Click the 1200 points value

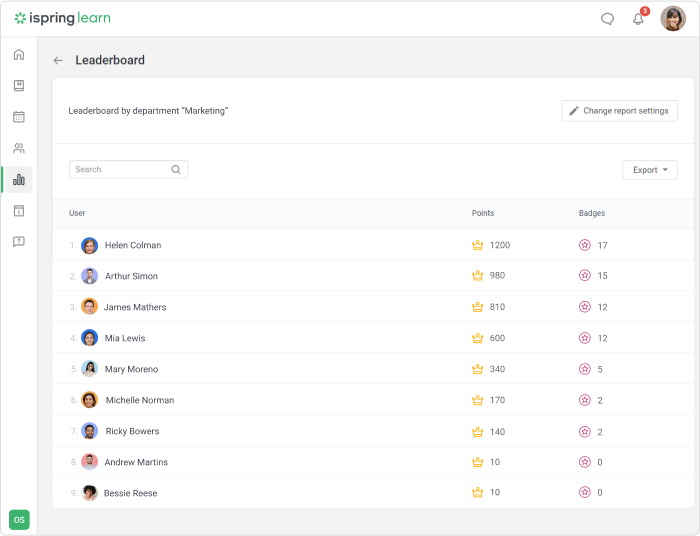point(500,245)
